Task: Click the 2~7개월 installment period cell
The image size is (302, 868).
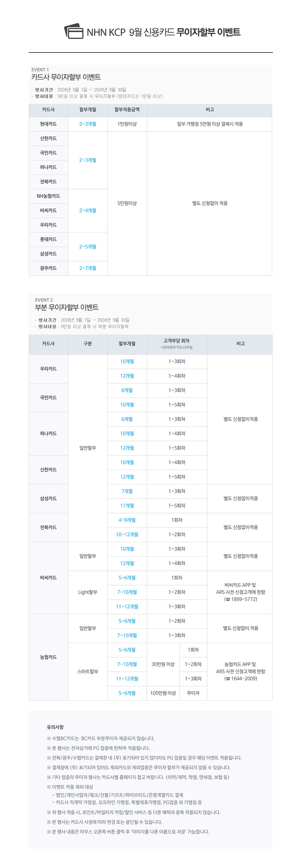Action: [88, 268]
